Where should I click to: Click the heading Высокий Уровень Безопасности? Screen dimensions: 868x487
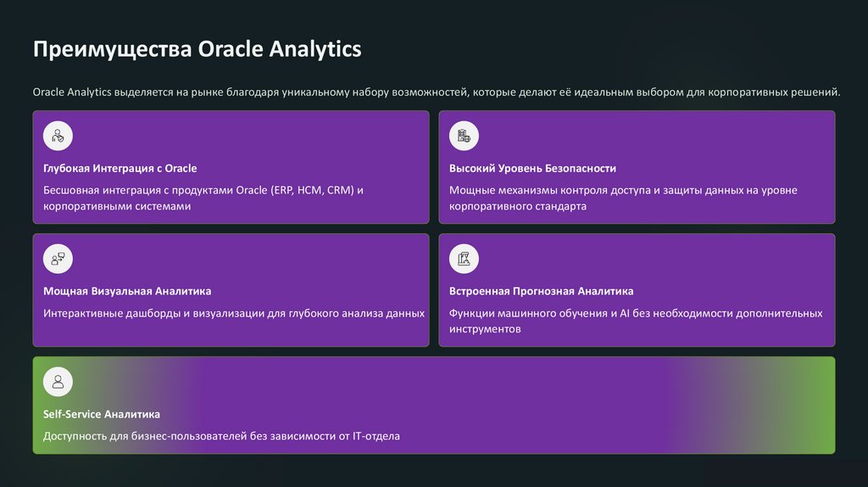point(532,169)
